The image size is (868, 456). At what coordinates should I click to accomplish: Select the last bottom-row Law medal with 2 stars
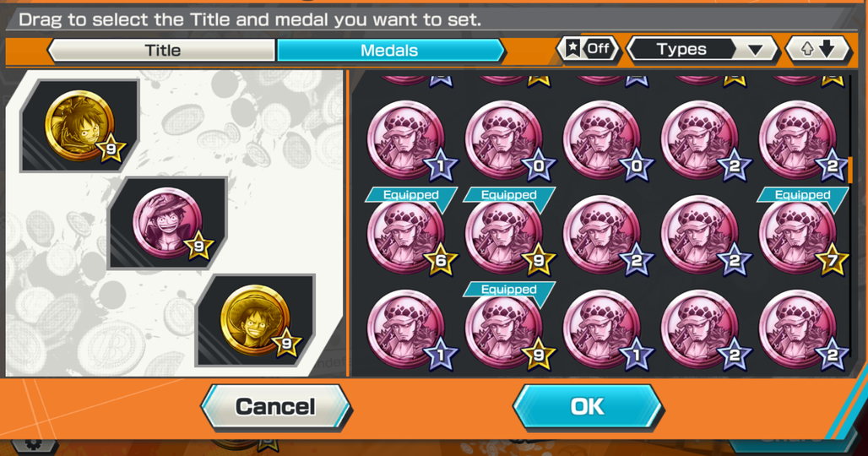(x=802, y=330)
